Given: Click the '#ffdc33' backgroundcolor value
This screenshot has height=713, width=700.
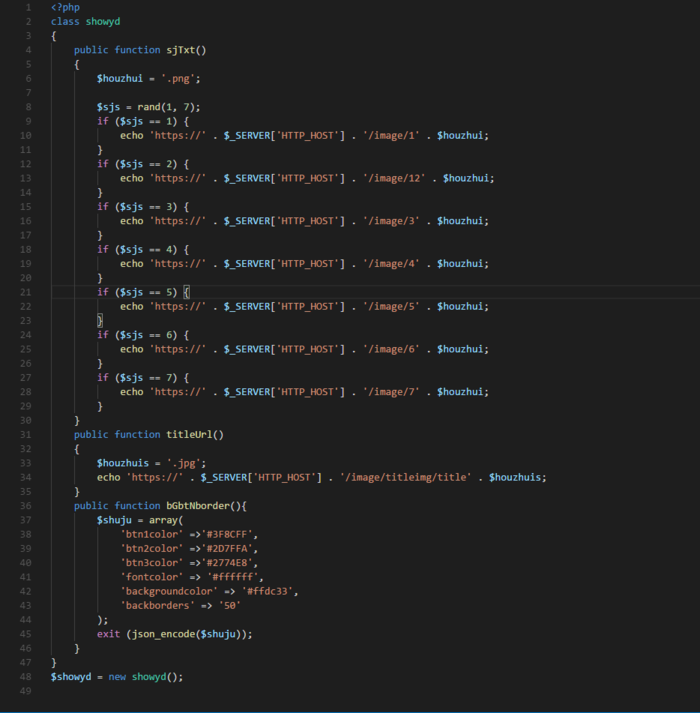Looking at the screenshot, I should tap(267, 592).
